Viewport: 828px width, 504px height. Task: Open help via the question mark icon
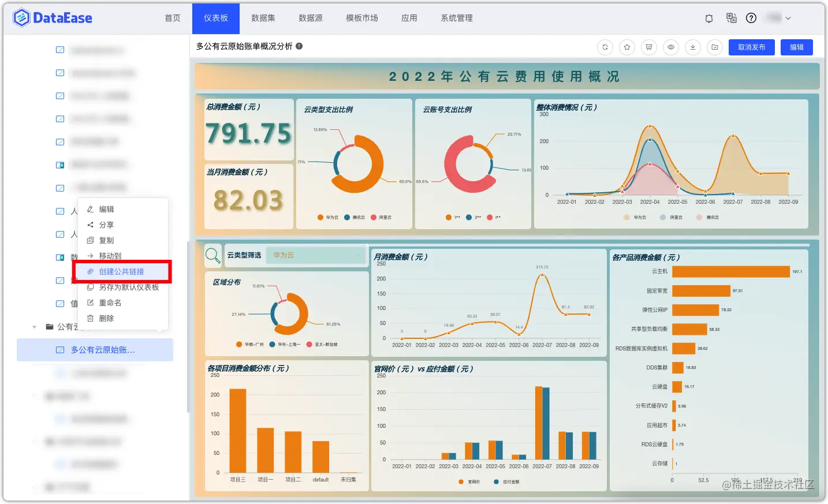751,18
